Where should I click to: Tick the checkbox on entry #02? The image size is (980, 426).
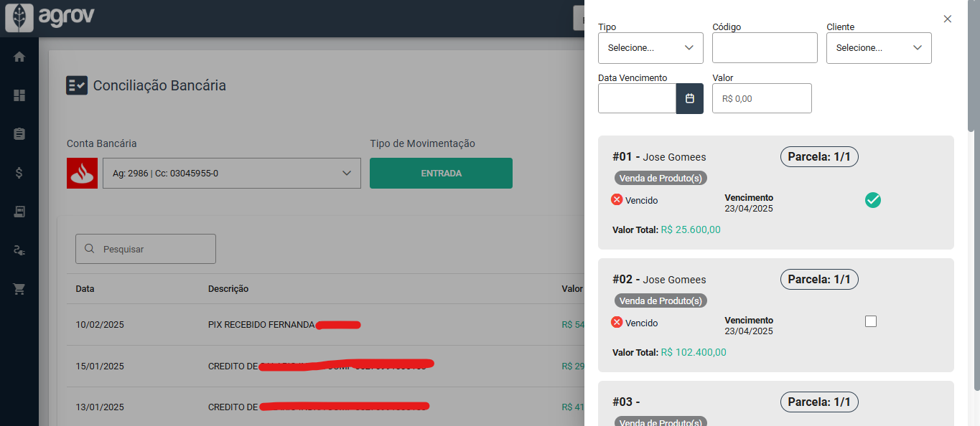click(871, 321)
